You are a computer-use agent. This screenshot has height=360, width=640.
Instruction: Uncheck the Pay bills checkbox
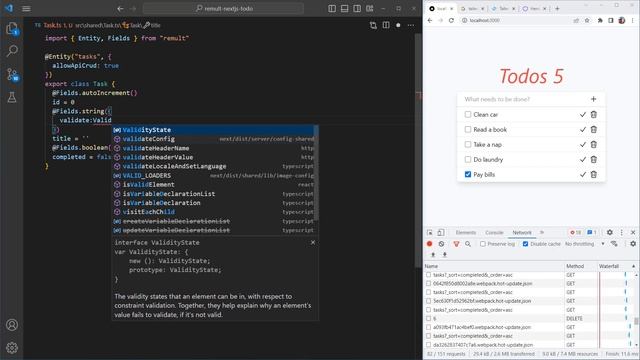click(x=468, y=175)
